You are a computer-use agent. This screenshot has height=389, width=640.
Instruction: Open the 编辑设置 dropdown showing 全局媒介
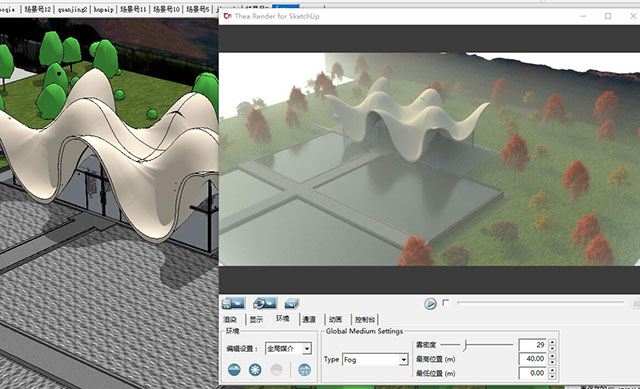point(288,349)
